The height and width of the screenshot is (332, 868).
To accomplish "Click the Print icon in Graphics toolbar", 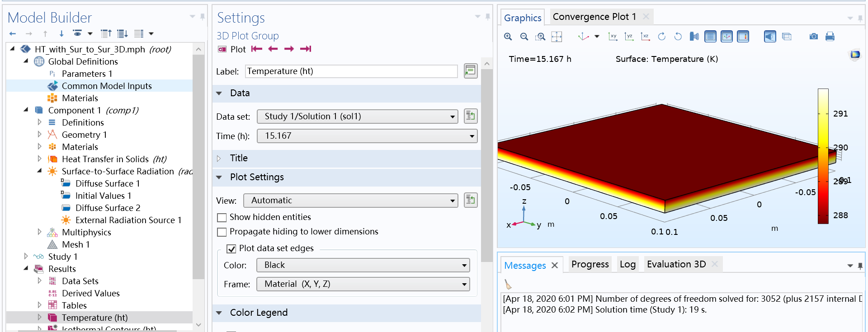I will (x=830, y=37).
